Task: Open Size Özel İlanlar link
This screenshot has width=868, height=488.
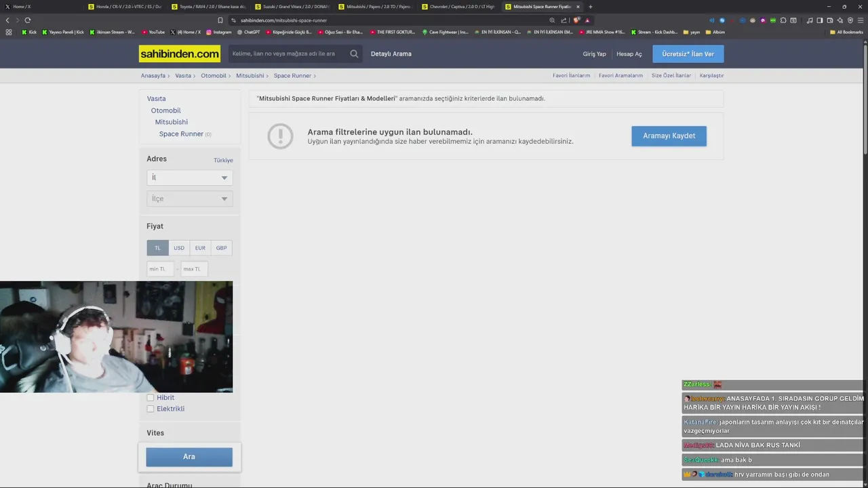Action: [671, 76]
